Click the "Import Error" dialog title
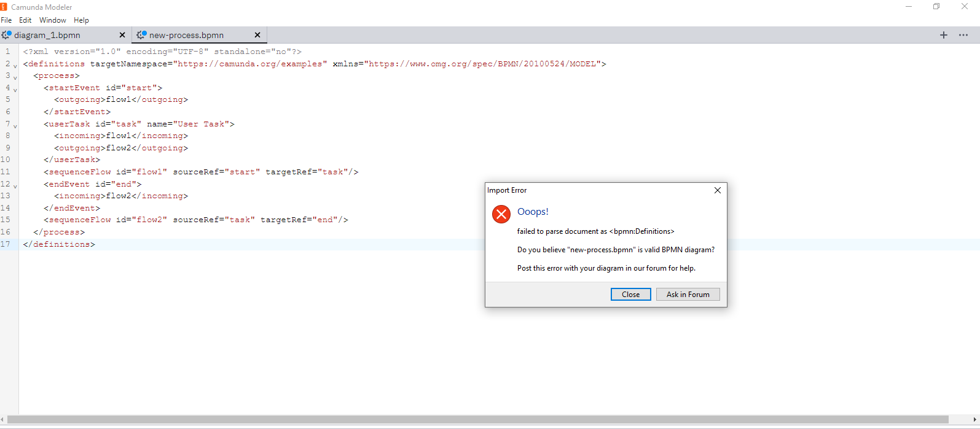This screenshot has height=429, width=980. coord(507,190)
